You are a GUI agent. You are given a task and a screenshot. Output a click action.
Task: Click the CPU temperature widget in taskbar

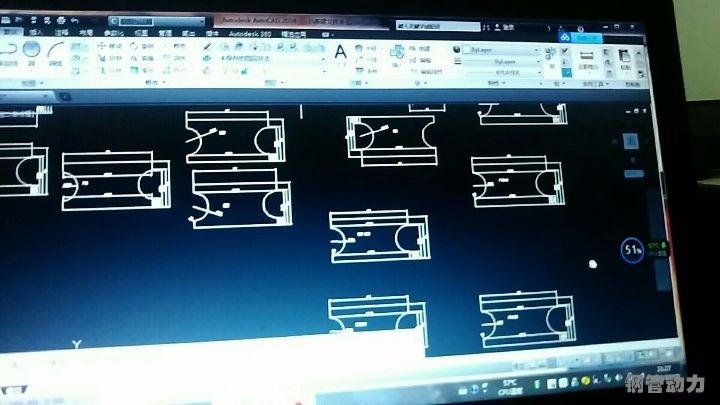(509, 385)
